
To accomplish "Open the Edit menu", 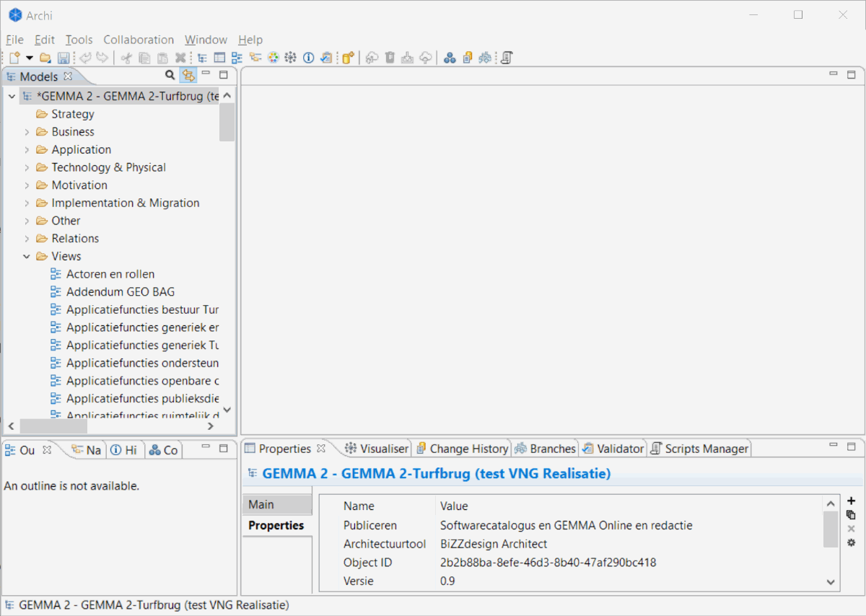I will coord(45,40).
